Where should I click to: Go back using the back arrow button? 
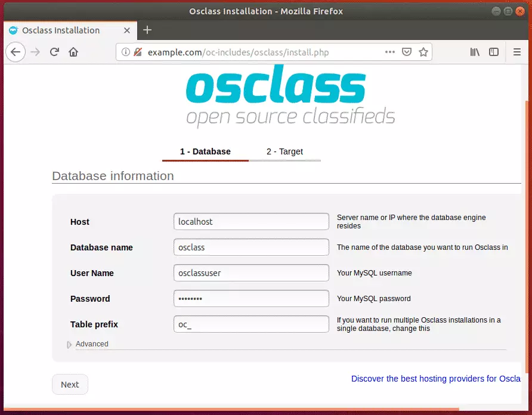[x=16, y=52]
